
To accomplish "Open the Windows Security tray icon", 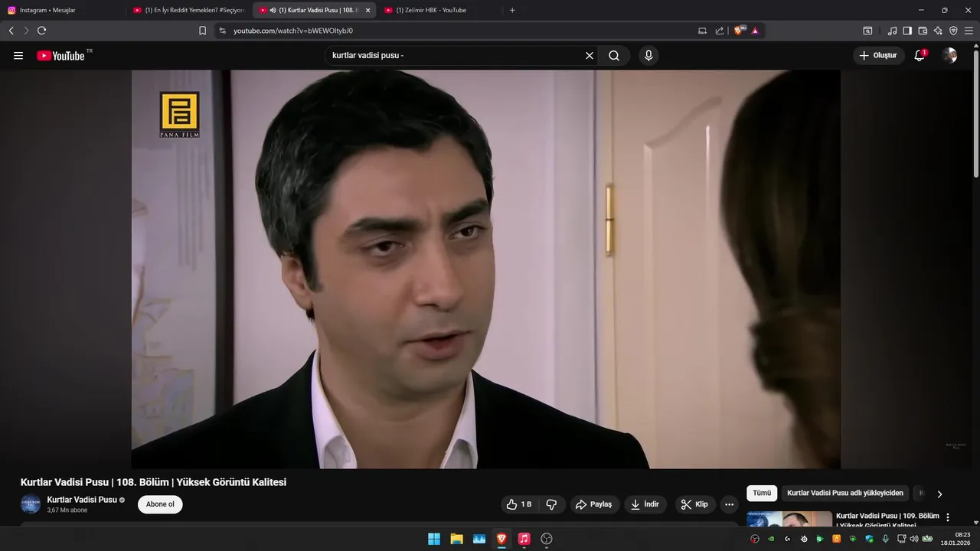I will pyautogui.click(x=869, y=539).
